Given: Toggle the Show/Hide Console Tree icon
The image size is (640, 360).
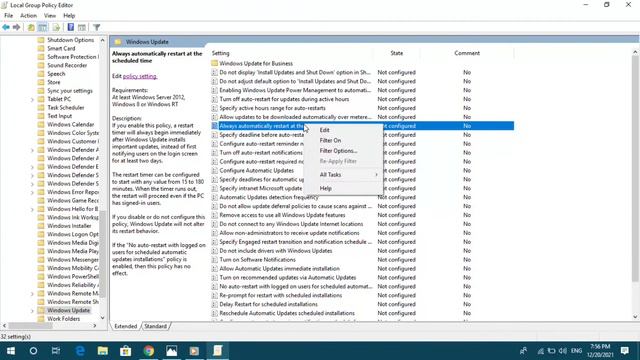Looking at the screenshot, I should click(x=42, y=27).
